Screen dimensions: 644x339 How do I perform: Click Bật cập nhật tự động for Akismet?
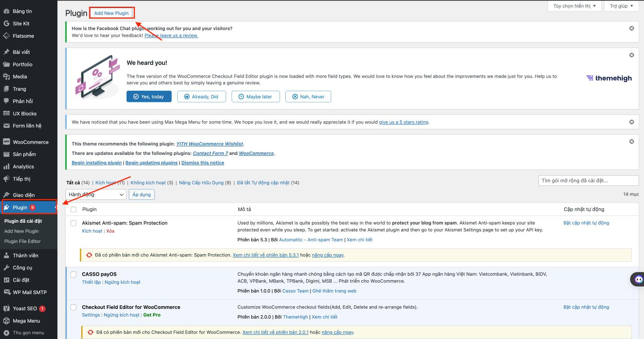coord(586,223)
